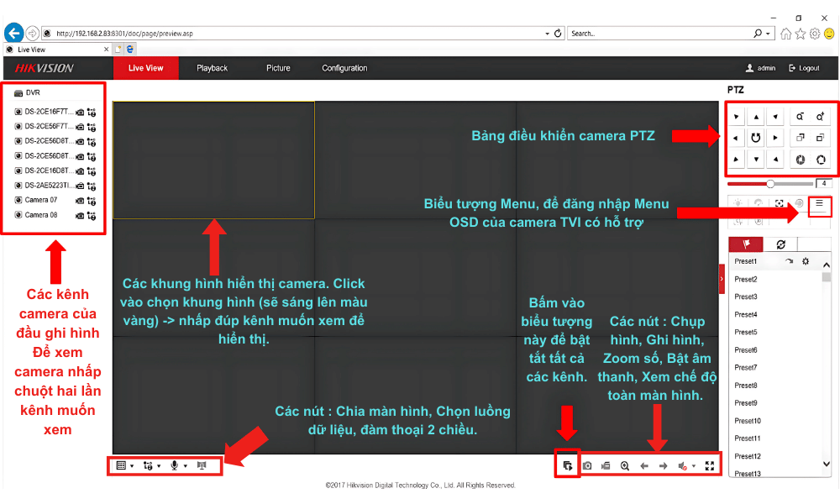Pan PTZ camera left
Screen dimensions: 840x504
click(736, 139)
